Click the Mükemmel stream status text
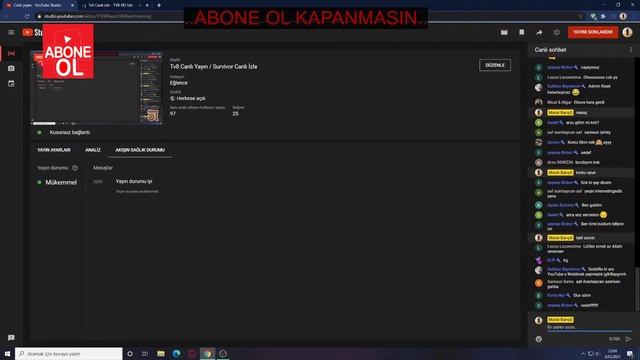Screen dimensions: 640x360 pyautogui.click(x=61, y=182)
